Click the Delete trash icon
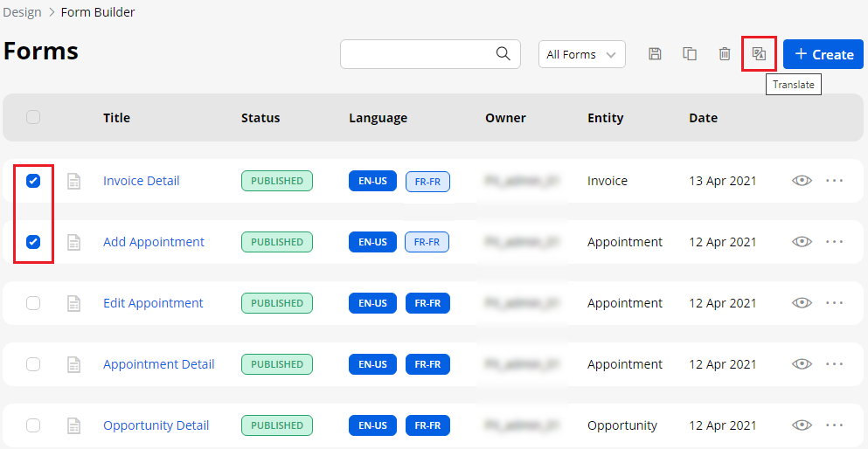The width and height of the screenshot is (868, 449). coord(725,54)
